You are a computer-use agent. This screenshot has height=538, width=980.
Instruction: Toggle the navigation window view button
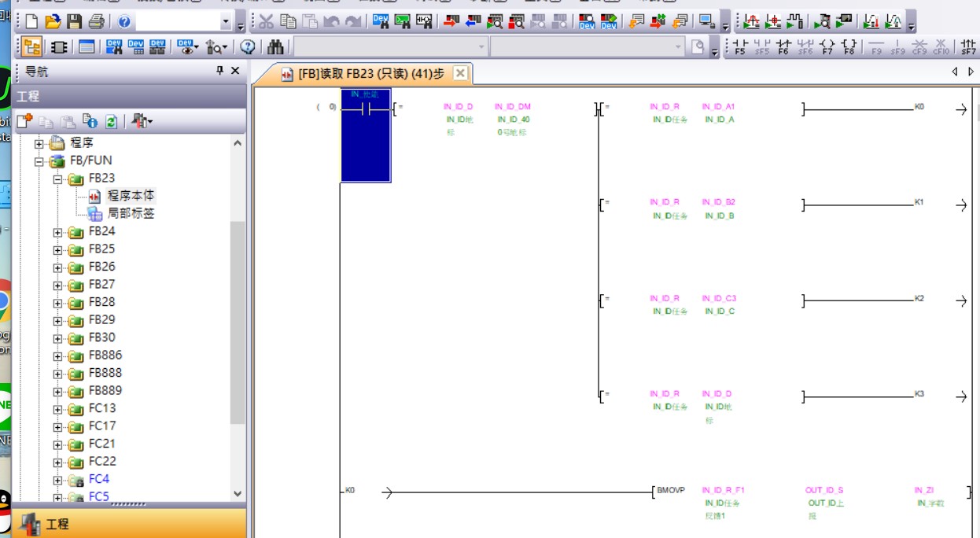[x=31, y=47]
